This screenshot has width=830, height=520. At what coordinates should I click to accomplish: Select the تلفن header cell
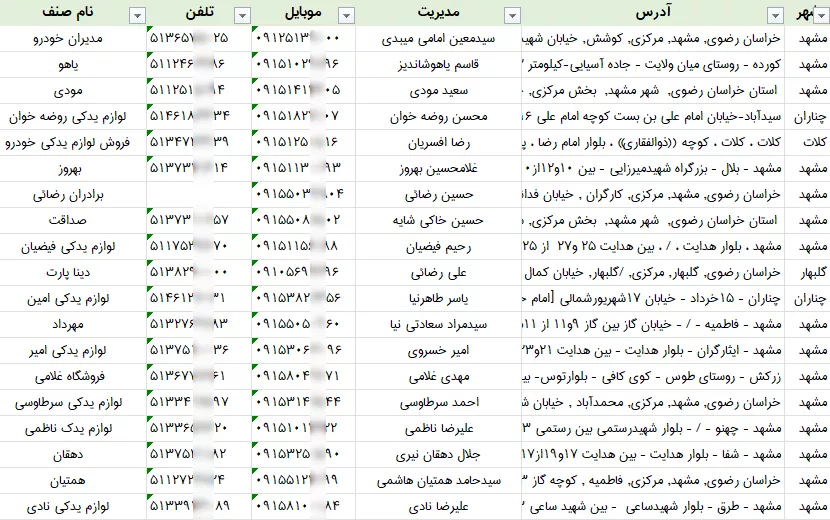pyautogui.click(x=199, y=13)
